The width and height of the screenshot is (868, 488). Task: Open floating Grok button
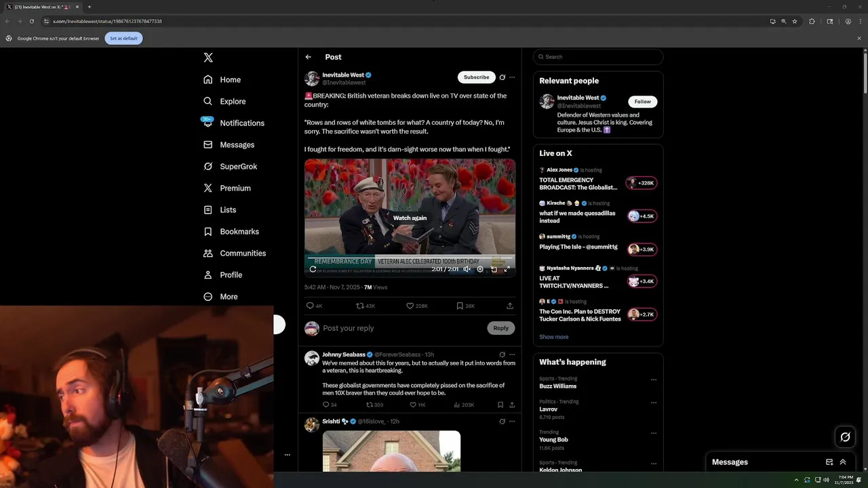point(845,437)
